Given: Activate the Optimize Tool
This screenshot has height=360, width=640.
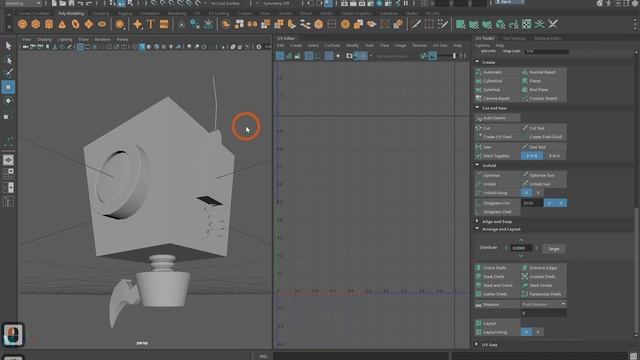Looking at the screenshot, I should tap(544, 175).
